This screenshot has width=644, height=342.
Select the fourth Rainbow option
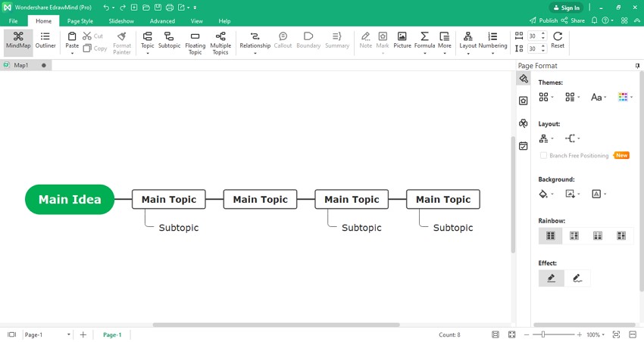[x=621, y=235]
